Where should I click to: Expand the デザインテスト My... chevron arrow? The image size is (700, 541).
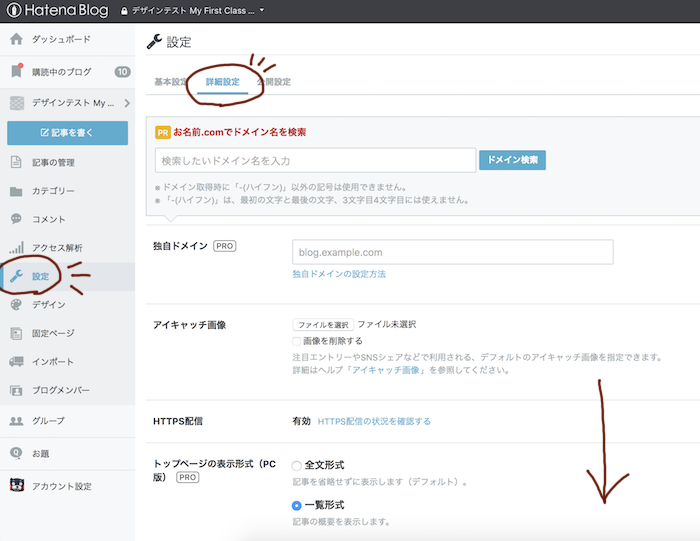pos(127,103)
